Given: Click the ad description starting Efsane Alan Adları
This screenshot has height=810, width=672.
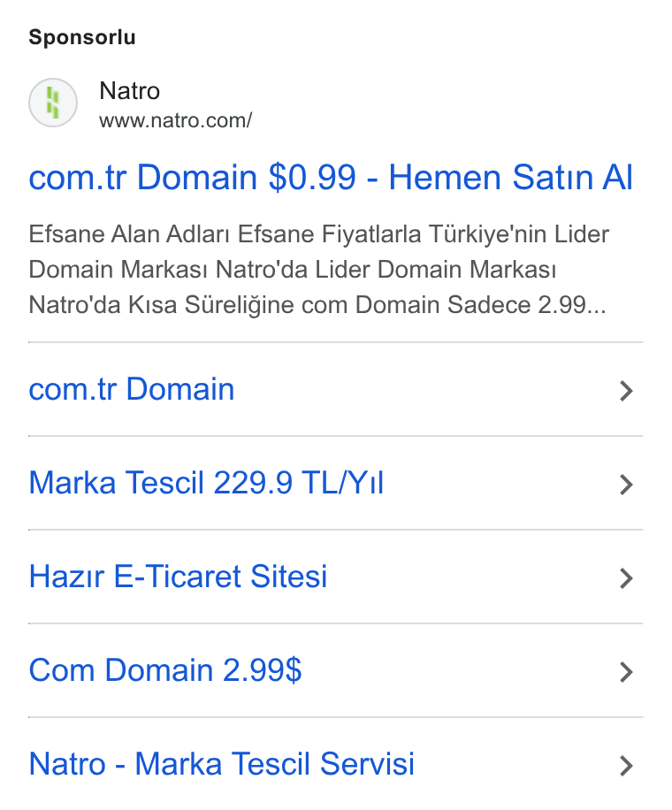Looking at the screenshot, I should [318, 269].
